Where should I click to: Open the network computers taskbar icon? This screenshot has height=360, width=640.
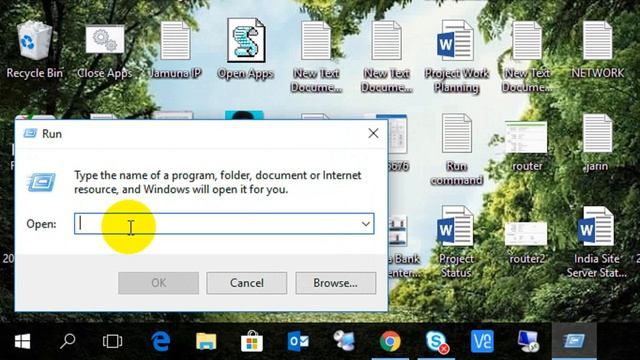click(x=344, y=341)
